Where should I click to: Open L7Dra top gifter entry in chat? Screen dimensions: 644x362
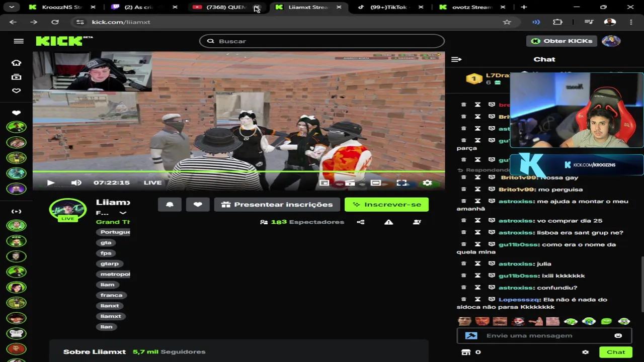[488, 78]
